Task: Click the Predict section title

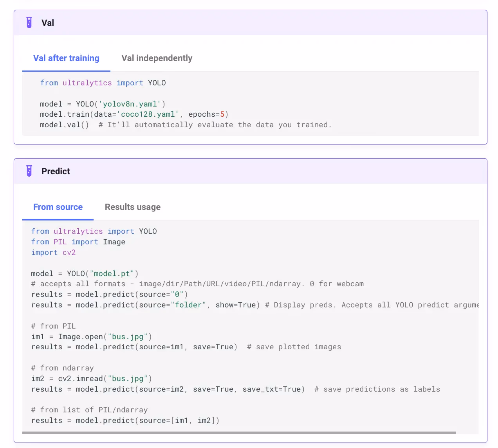Action: [x=56, y=171]
